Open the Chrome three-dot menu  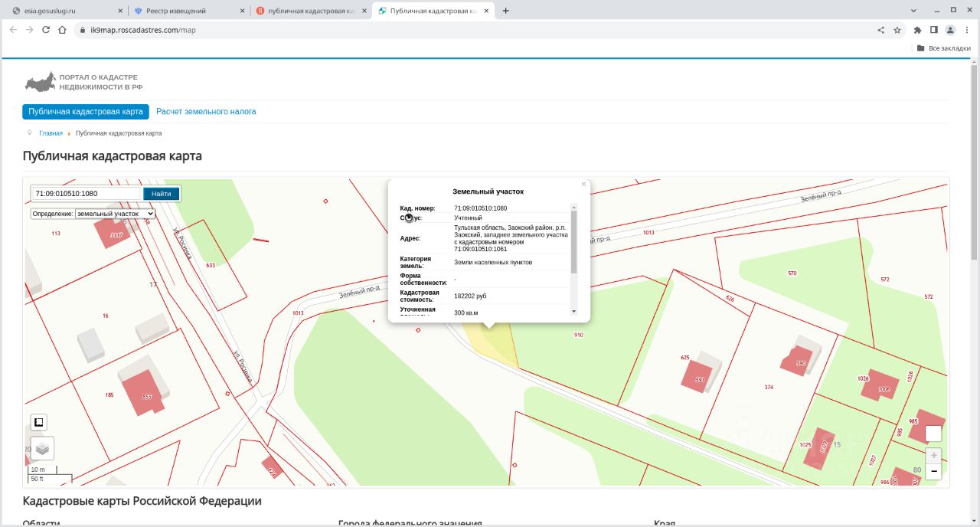point(966,30)
